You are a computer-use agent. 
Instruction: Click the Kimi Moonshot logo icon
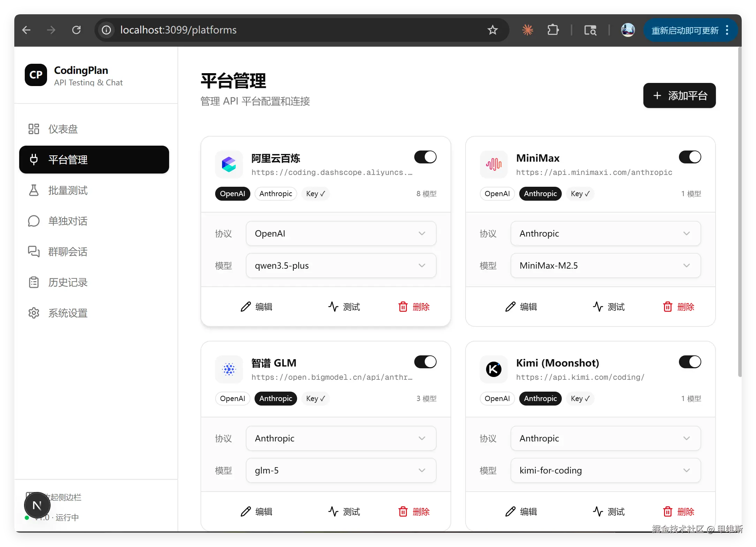(493, 369)
